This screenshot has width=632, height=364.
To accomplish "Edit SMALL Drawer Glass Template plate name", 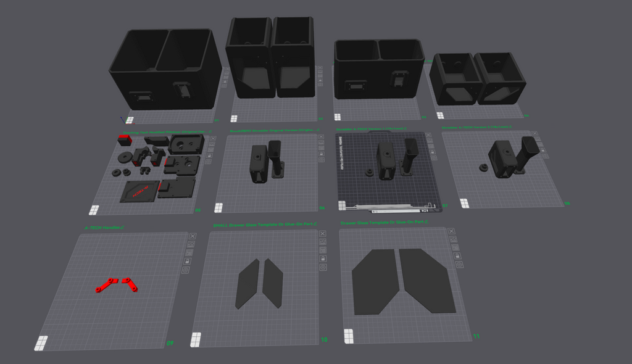I will pyautogui.click(x=315, y=224).
